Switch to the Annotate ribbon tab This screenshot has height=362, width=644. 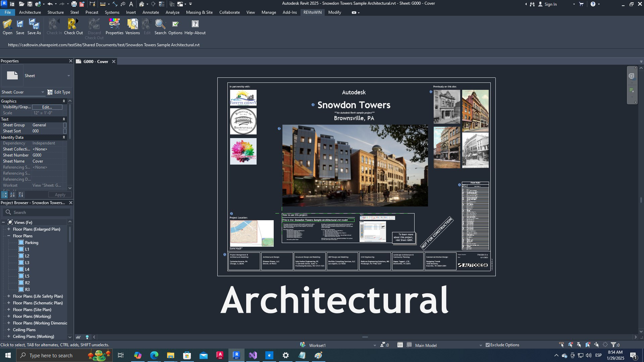click(x=151, y=12)
